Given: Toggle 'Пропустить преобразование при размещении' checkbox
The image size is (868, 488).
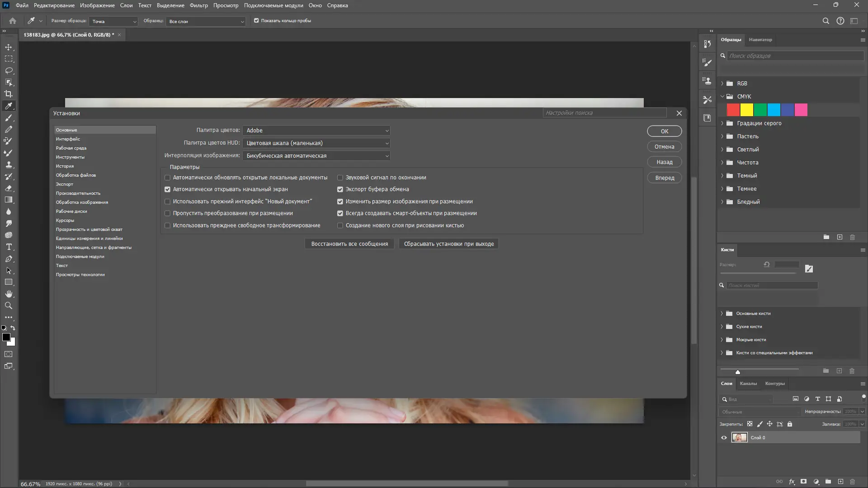Looking at the screenshot, I should [167, 213].
